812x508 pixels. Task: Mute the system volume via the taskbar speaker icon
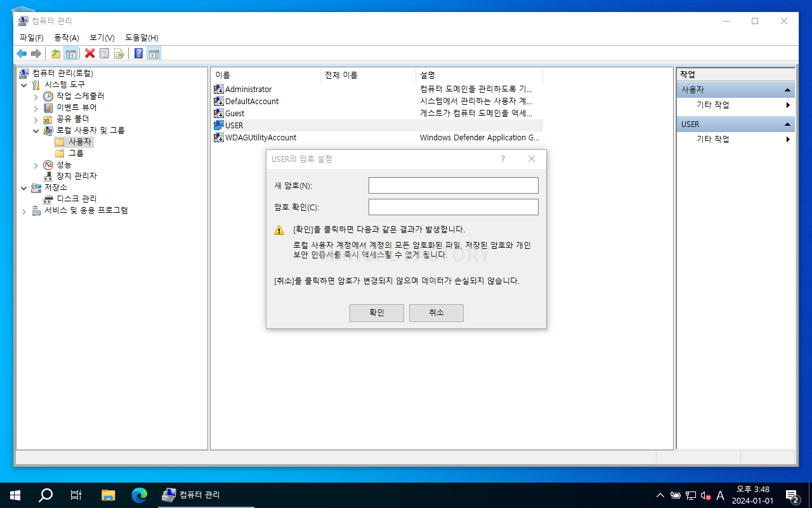click(x=706, y=495)
